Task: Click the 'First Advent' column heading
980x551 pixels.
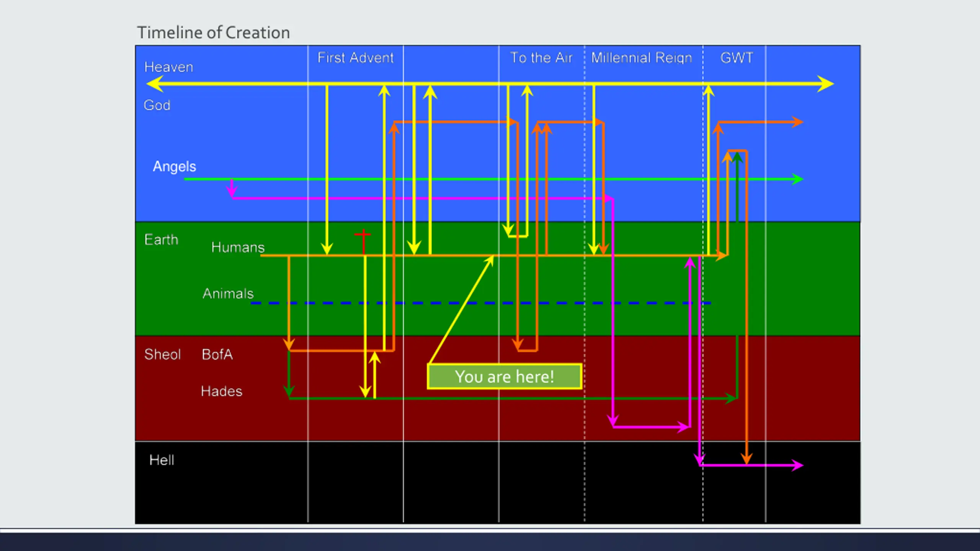Action: tap(356, 58)
